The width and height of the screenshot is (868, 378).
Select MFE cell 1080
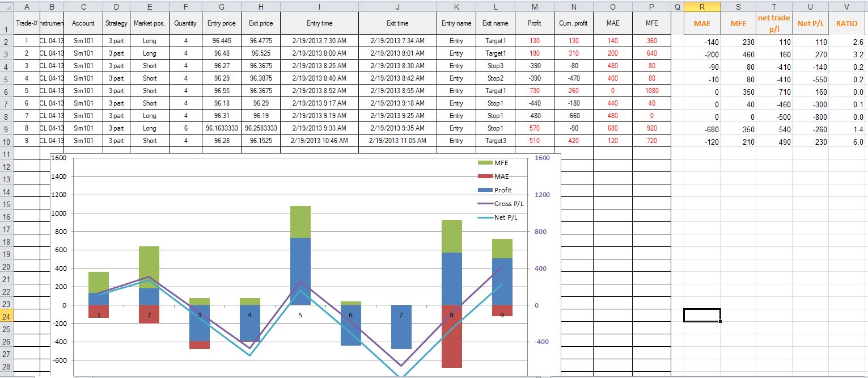click(651, 91)
